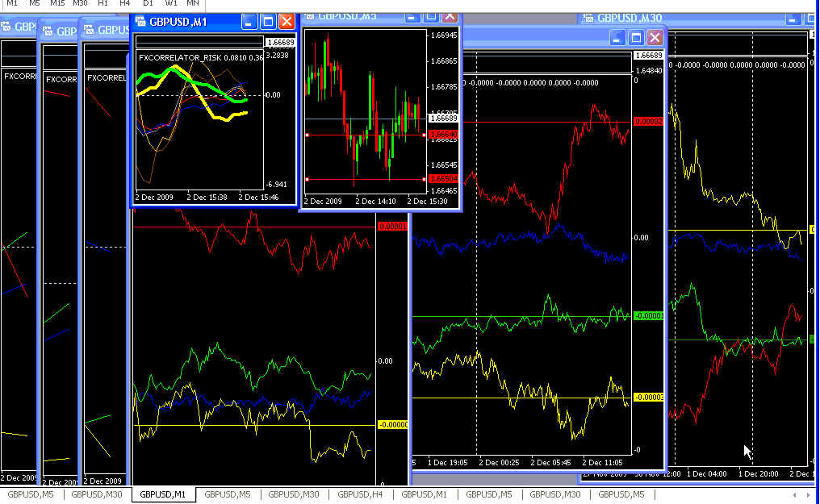Screen dimensions: 820x504
Task: Click the 1 Dec 19:05 time label
Action: 448,462
